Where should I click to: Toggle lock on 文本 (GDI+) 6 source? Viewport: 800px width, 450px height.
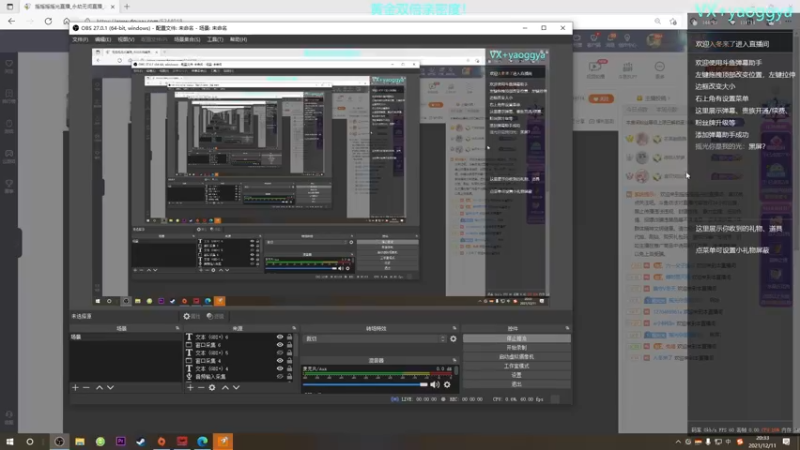point(289,337)
